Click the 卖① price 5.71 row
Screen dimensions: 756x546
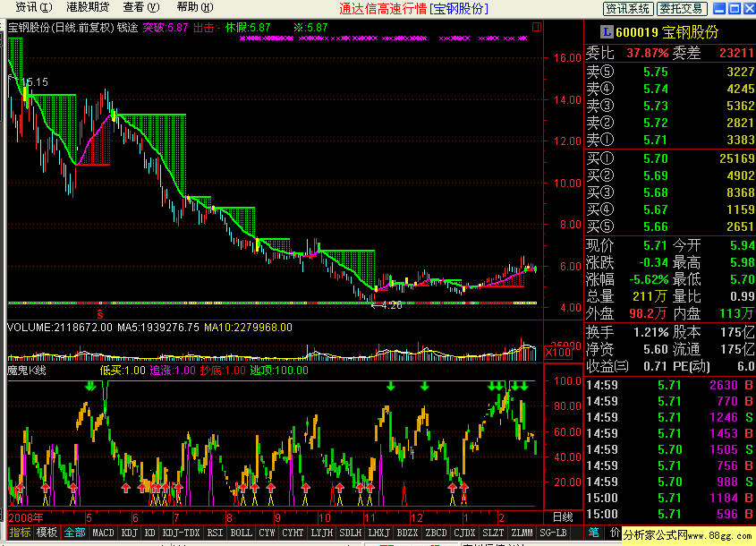[670, 140]
